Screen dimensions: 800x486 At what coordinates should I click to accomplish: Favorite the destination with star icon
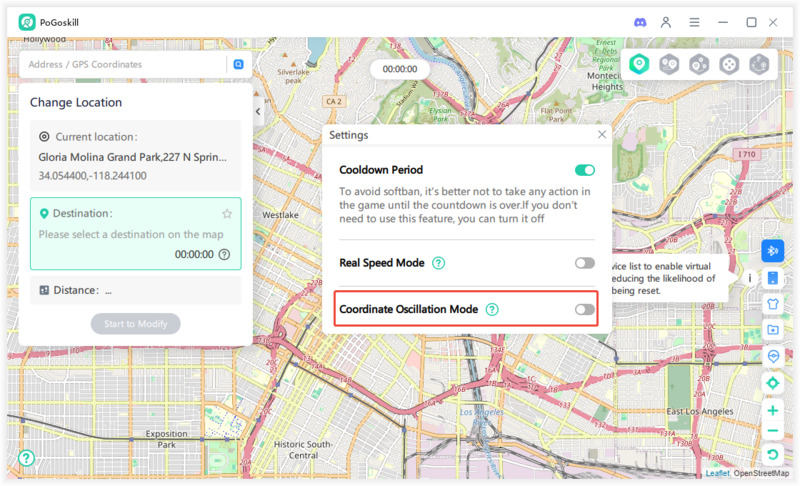pos(227,214)
